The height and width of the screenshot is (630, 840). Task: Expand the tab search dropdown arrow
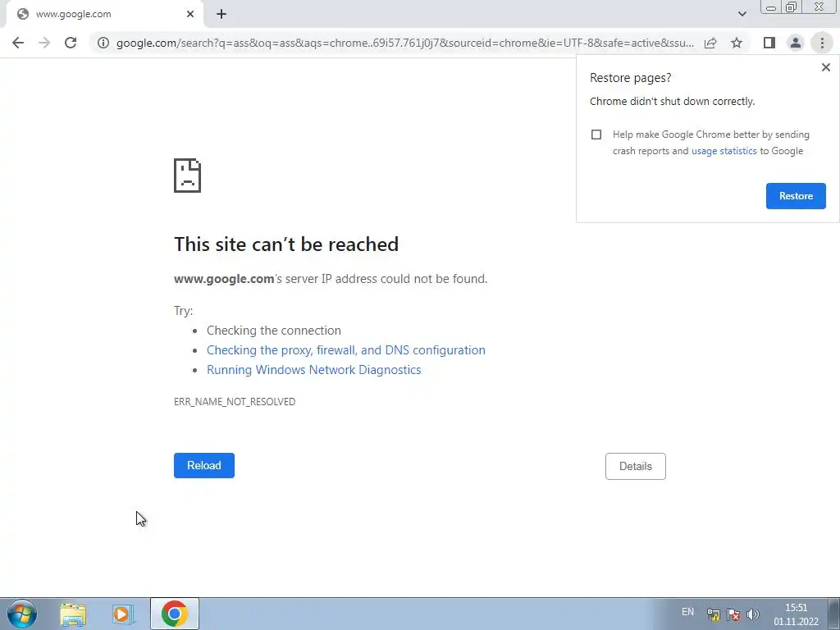tap(742, 14)
